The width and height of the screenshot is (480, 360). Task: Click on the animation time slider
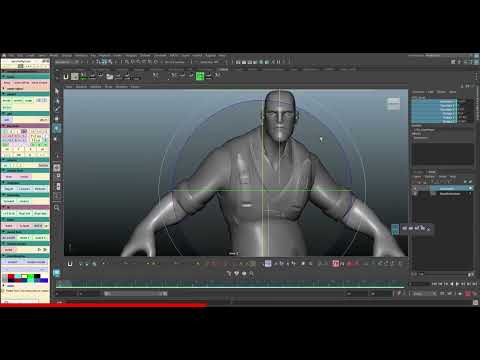pos(231,284)
